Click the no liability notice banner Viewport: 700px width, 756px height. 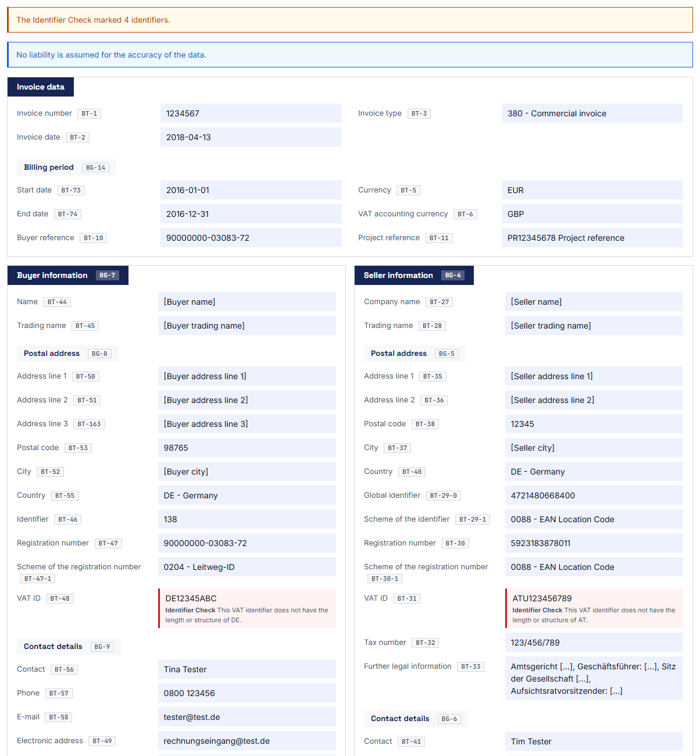point(350,55)
